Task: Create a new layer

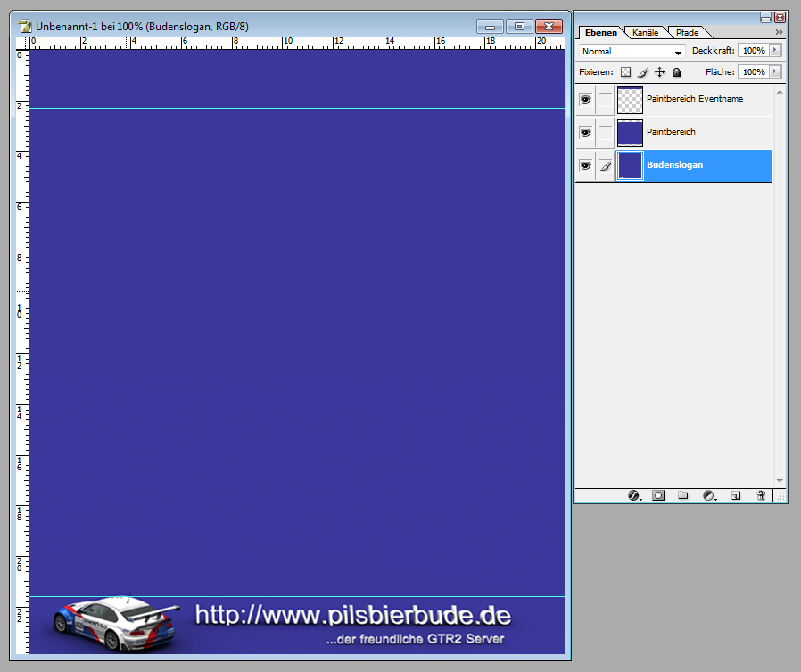Action: pos(735,495)
